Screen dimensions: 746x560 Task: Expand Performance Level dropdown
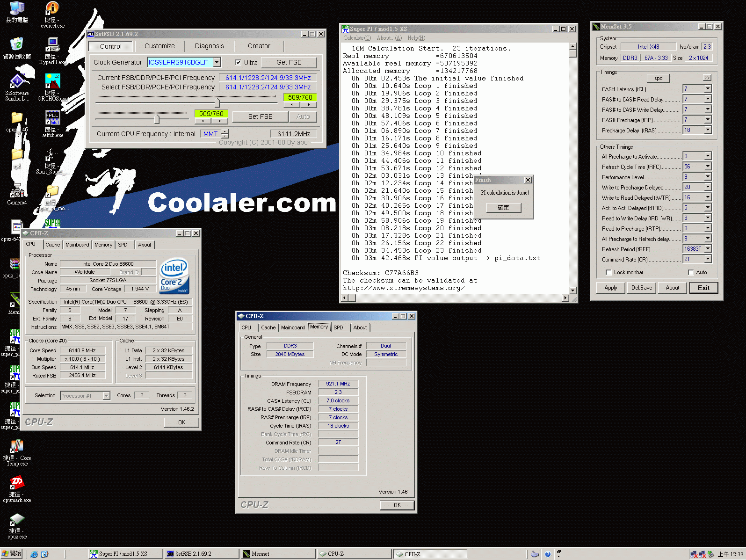click(708, 177)
